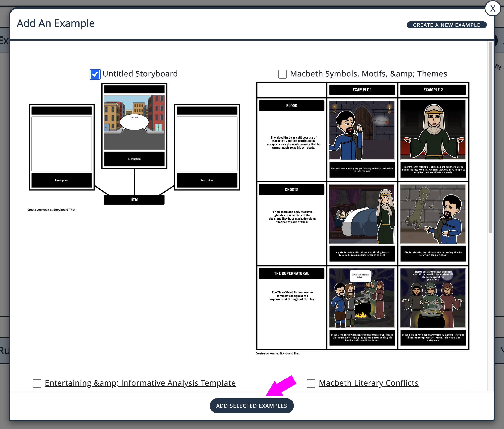Click the 'Test 123' speech bubble
The width and height of the screenshot is (504, 429).
[134, 122]
